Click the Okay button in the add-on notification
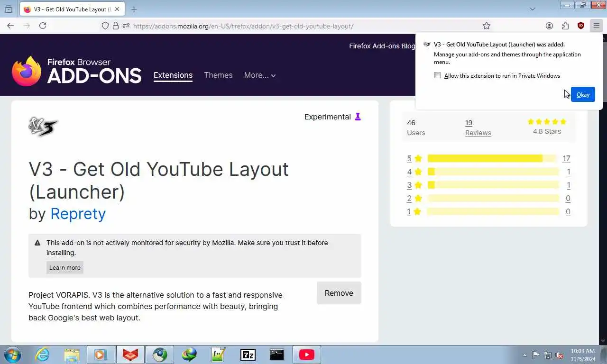Viewport: 607px width, 364px height. (583, 94)
